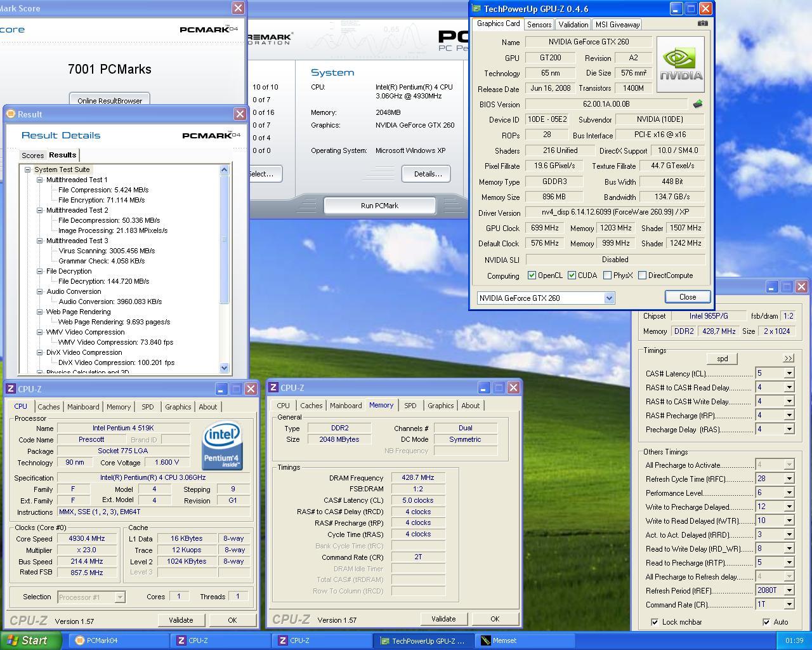Image resolution: width=812 pixels, height=650 pixels.
Task: Collapse the Audio Conversion tree node
Action: [39, 291]
